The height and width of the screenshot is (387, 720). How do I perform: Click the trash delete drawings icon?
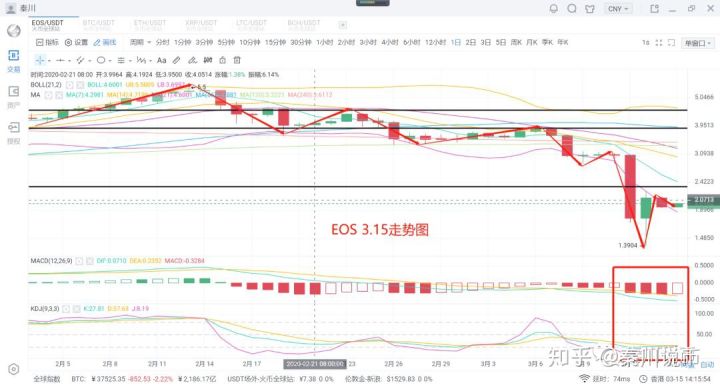coord(237,60)
